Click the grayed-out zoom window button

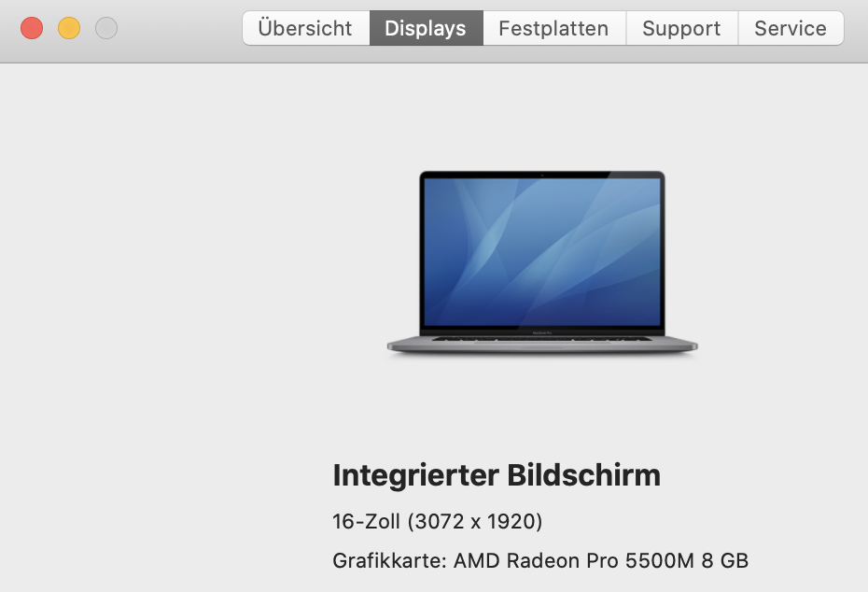(x=106, y=28)
